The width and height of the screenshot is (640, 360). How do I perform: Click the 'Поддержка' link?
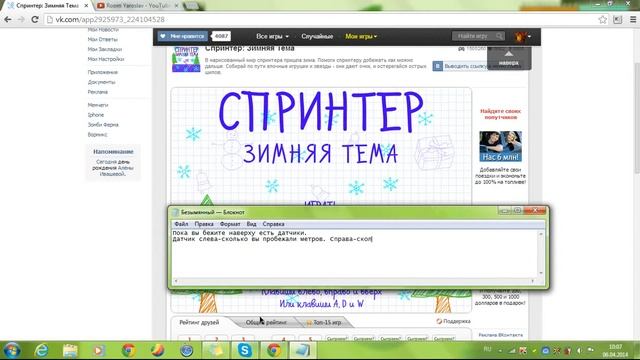click(x=453, y=321)
